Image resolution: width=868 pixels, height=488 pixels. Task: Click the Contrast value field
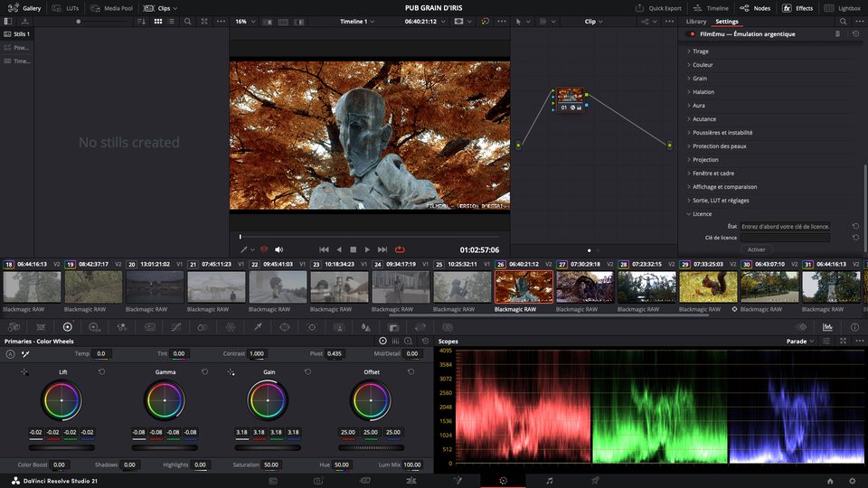coord(257,353)
